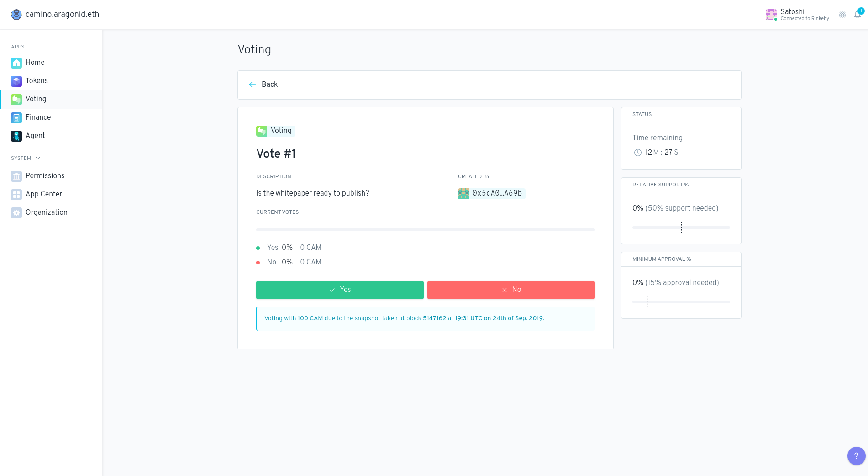Open the Agent app icon
The height and width of the screenshot is (476, 868).
[16, 136]
